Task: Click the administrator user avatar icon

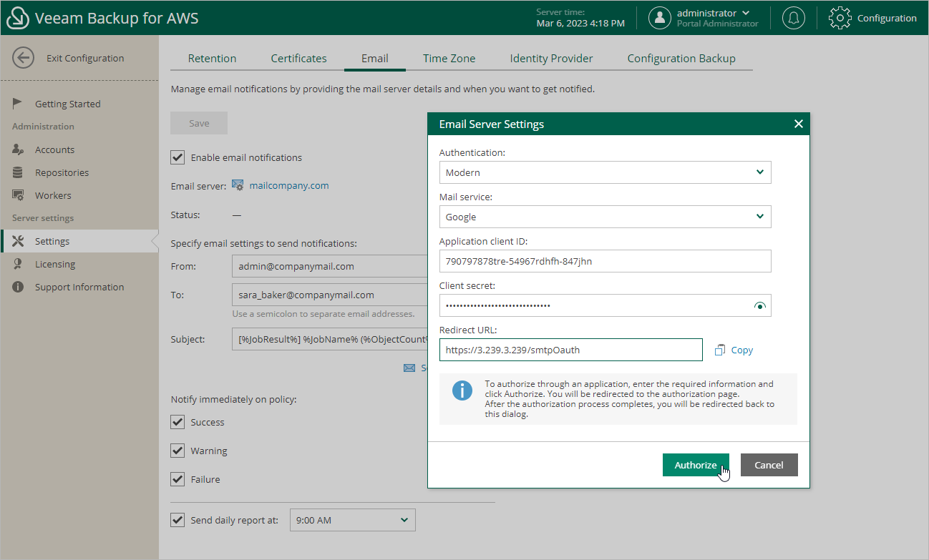Action: click(x=660, y=18)
